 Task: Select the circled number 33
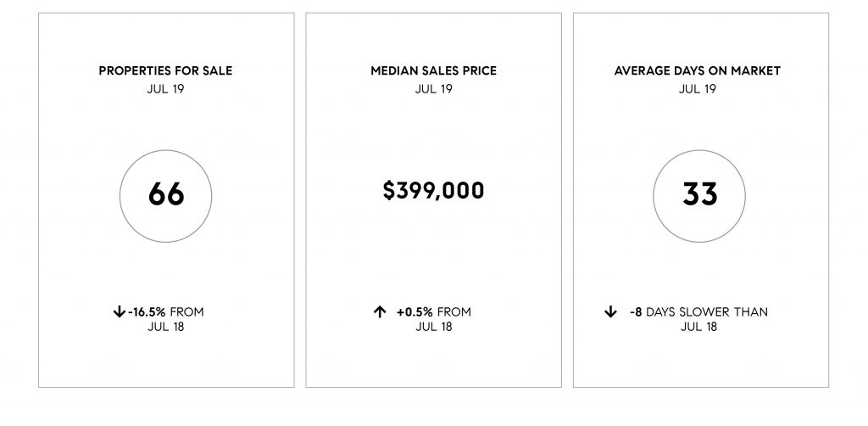click(699, 195)
